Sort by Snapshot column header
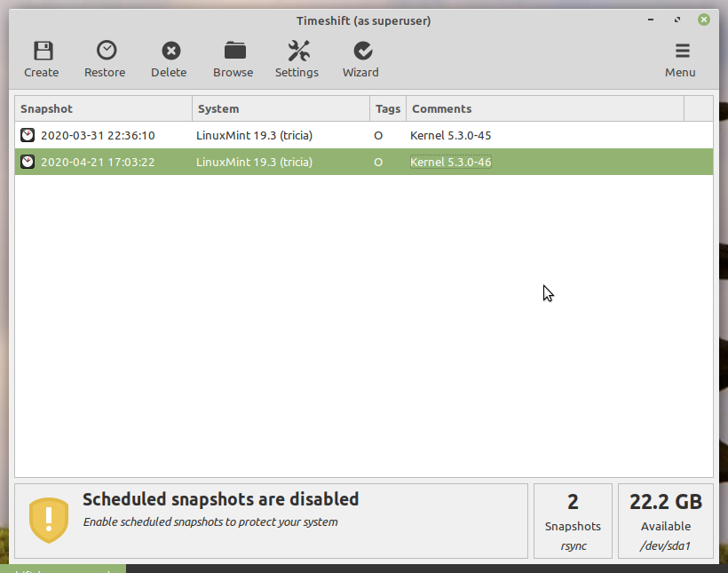This screenshot has width=728, height=573. [104, 108]
